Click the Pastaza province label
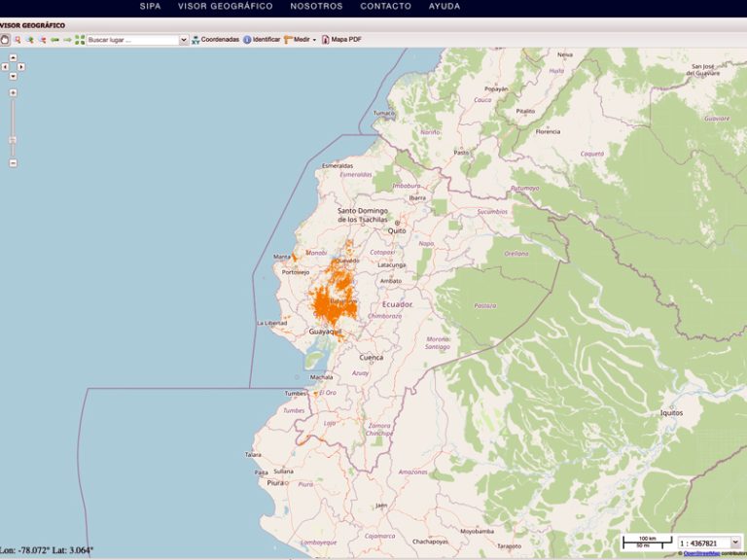 tap(485, 305)
